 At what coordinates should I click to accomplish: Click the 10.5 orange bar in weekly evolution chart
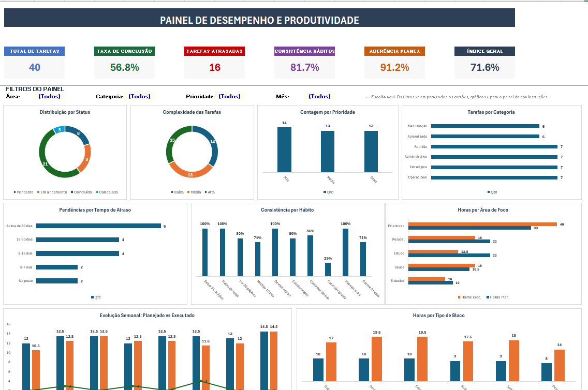[36, 370]
